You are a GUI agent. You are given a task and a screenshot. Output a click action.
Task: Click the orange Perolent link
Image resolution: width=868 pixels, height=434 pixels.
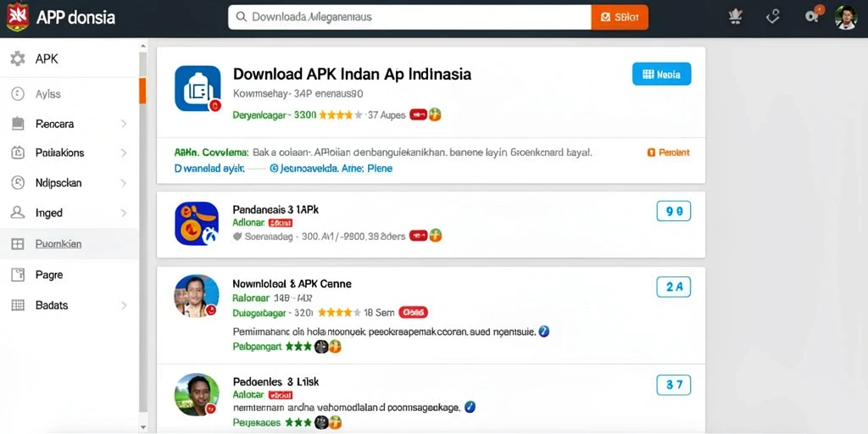(668, 153)
